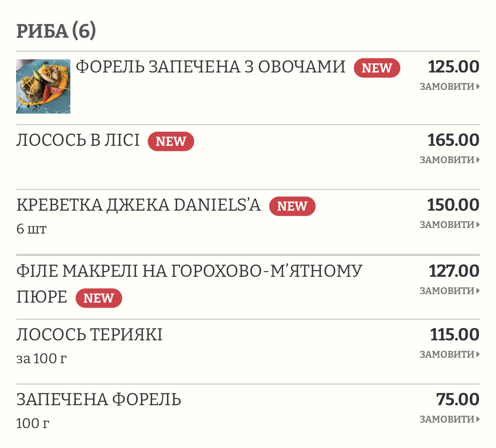Select the Риба (6) category heading
Viewport: 496px width, 448px height.
(56, 31)
